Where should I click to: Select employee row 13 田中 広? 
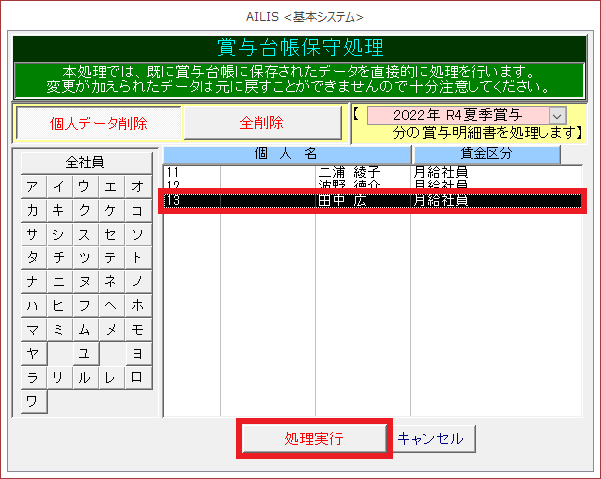tap(370, 201)
